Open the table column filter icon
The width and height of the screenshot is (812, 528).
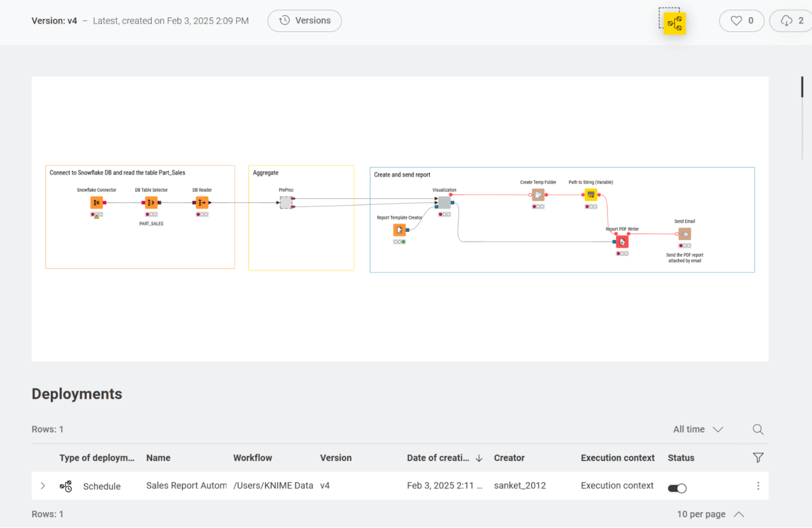point(758,458)
